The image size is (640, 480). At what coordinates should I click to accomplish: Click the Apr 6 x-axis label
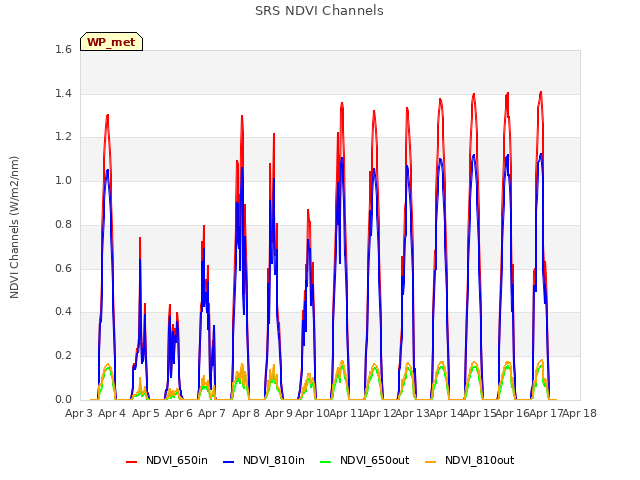click(x=179, y=413)
